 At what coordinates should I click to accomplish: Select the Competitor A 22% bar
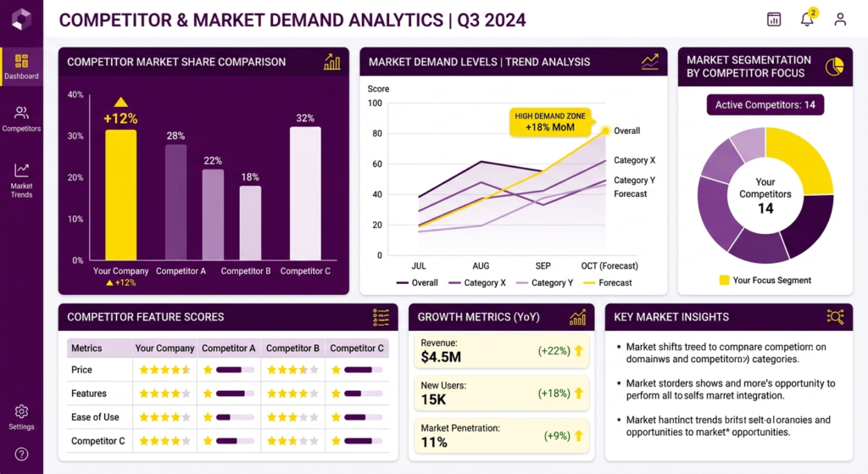pos(213,215)
